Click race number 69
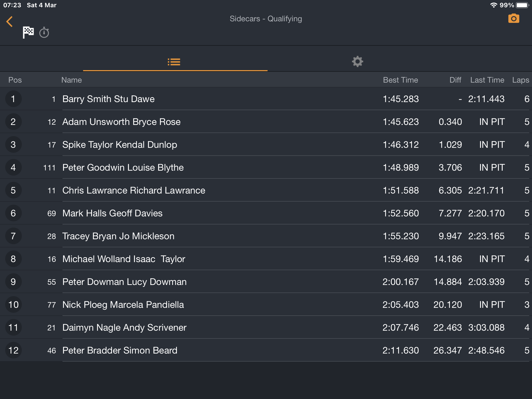The image size is (532, 399). (52, 214)
